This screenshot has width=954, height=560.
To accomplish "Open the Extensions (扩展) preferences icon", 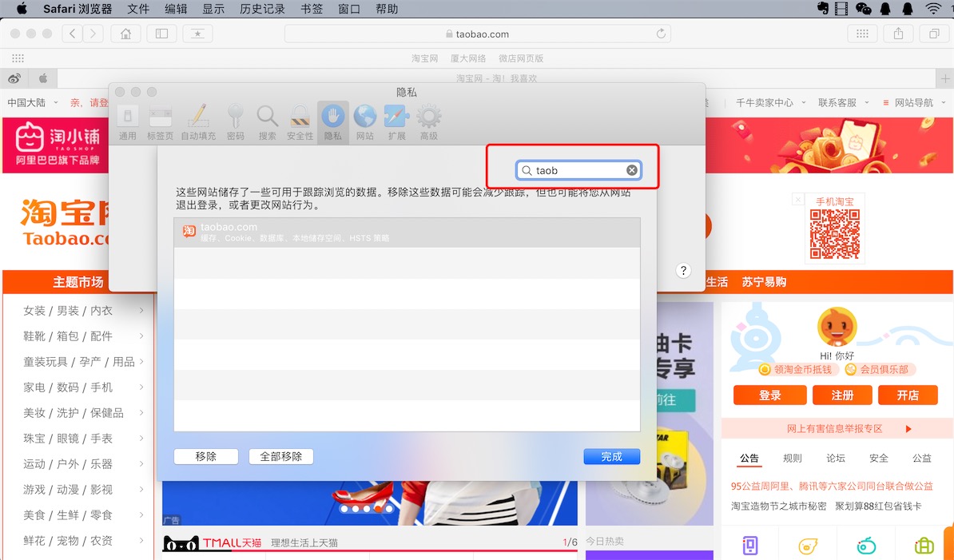I will point(396,122).
